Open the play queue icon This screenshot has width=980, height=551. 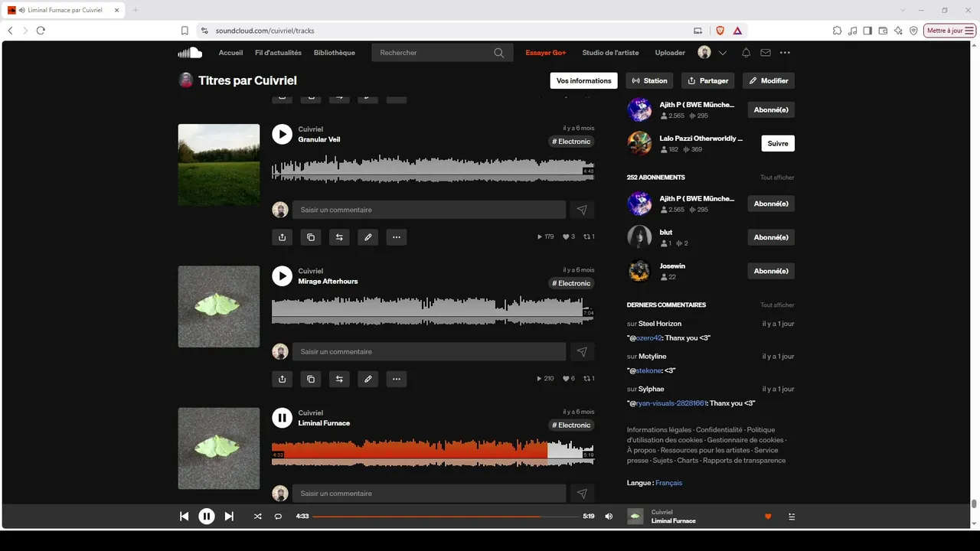pos(792,517)
